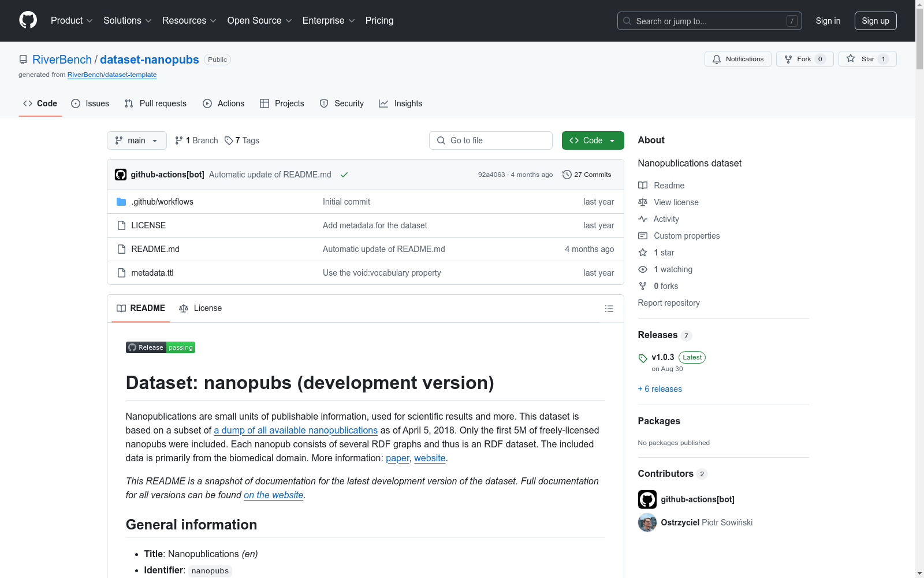The image size is (924, 578).
Task: Click the folder icon for .github/workflows
Action: point(121,202)
